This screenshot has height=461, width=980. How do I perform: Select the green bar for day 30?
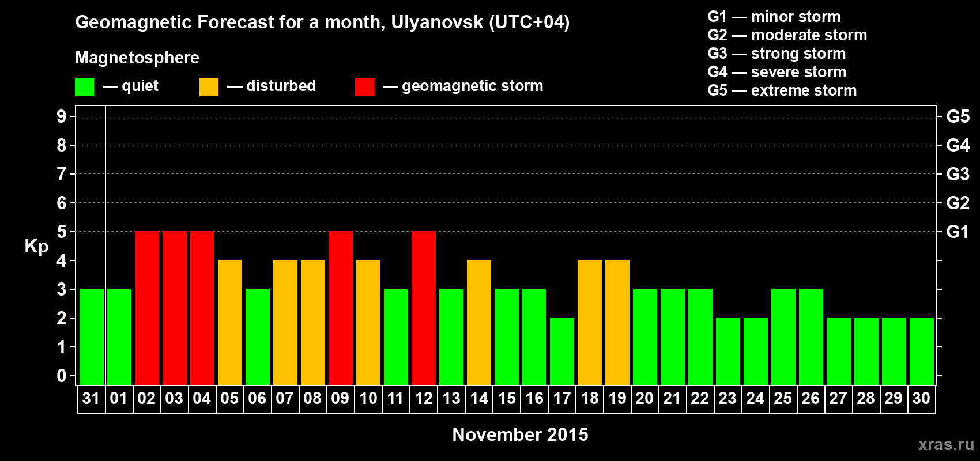[922, 351]
